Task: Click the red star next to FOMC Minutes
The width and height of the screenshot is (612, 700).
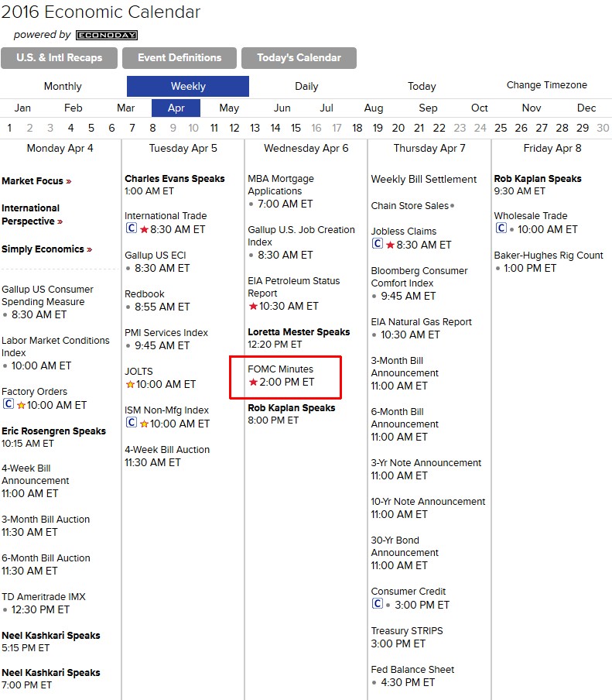Action: (x=253, y=382)
